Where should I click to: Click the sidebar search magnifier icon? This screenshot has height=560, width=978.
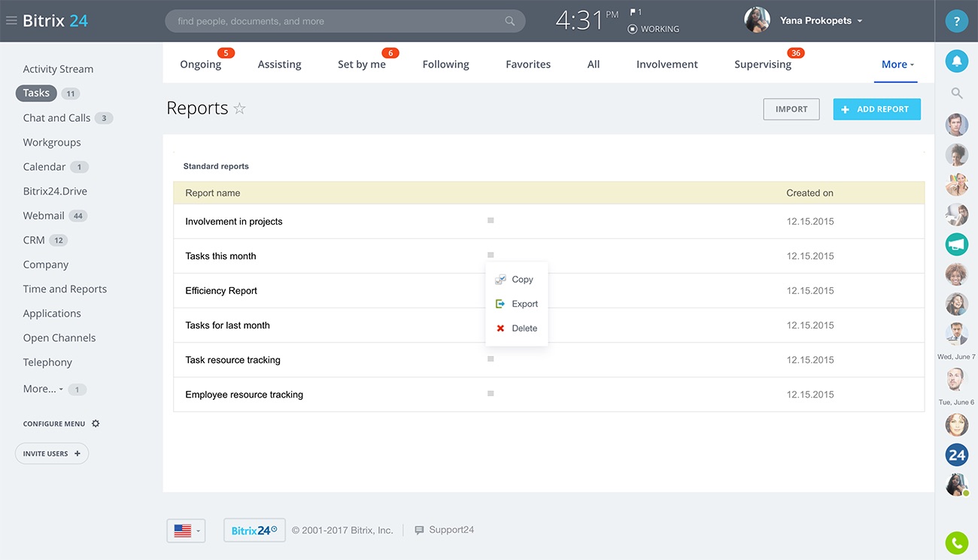pos(956,93)
